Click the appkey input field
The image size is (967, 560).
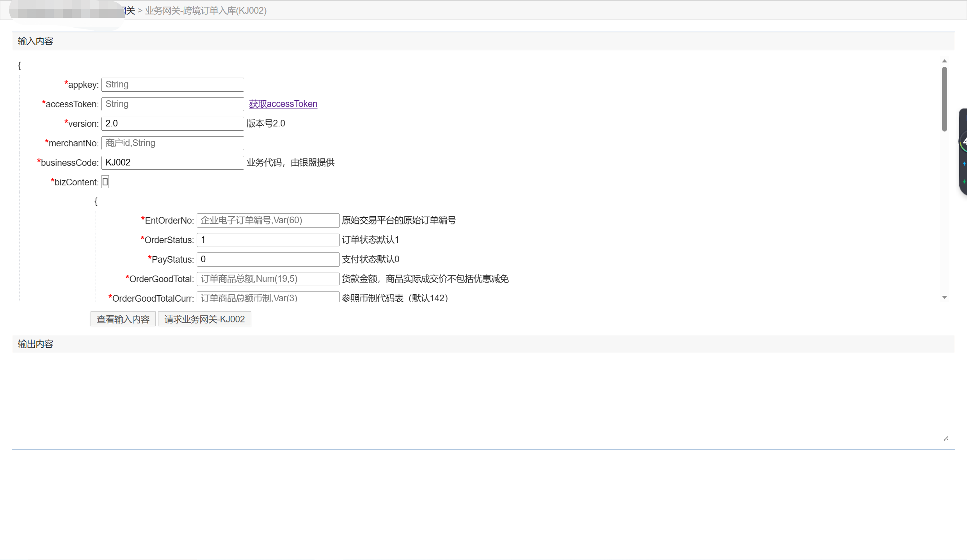point(172,85)
